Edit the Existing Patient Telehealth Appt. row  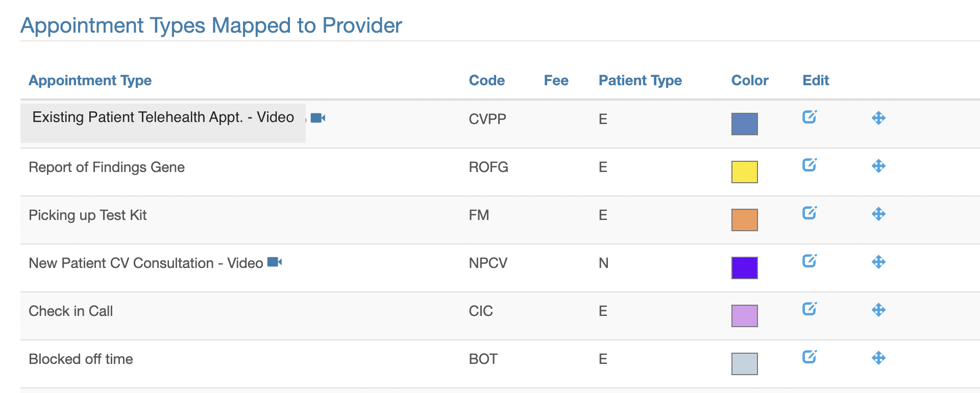click(810, 117)
